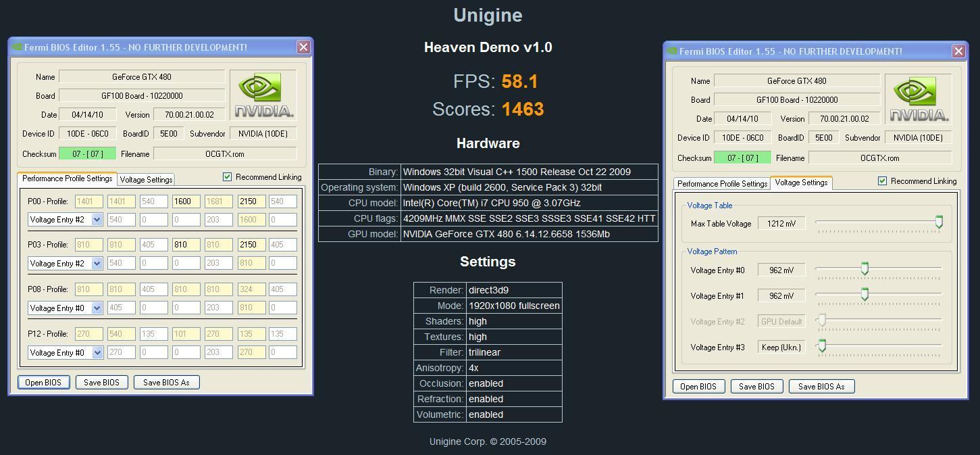Click the '4x' Anisotropy cell

tap(514, 368)
